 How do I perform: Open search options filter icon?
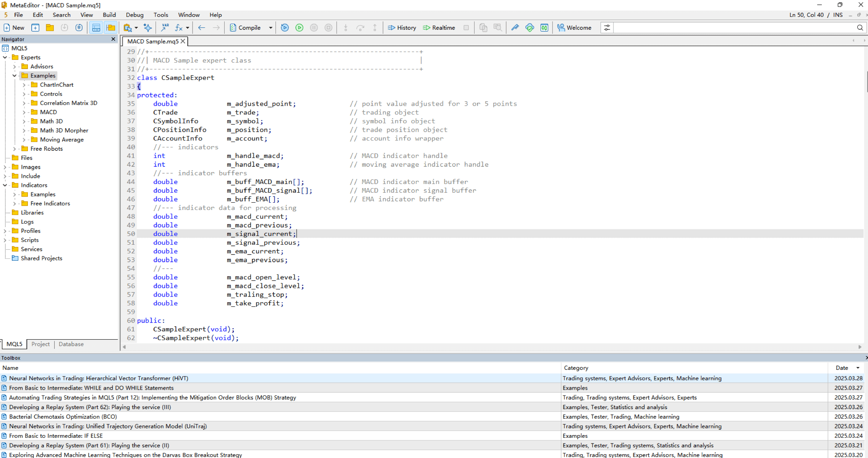pyautogui.click(x=607, y=27)
